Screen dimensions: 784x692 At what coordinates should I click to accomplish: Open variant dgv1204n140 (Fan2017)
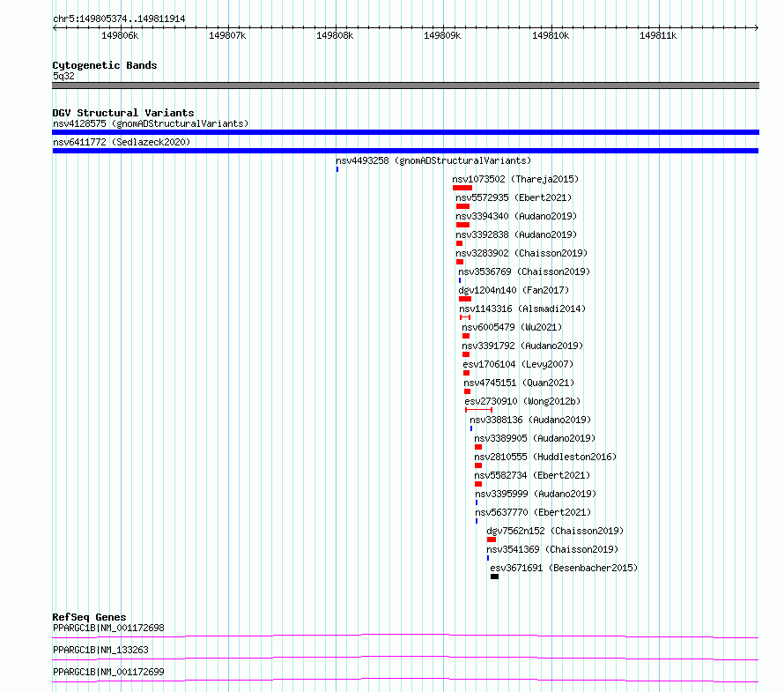pos(514,290)
